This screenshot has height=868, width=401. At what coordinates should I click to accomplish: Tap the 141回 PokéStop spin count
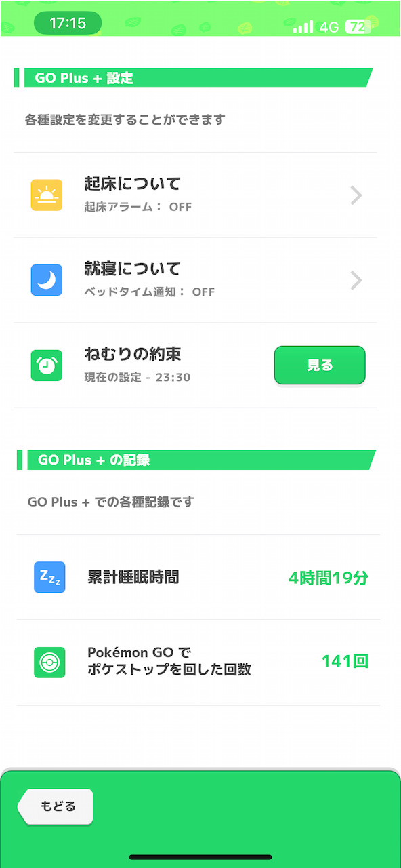(x=345, y=661)
